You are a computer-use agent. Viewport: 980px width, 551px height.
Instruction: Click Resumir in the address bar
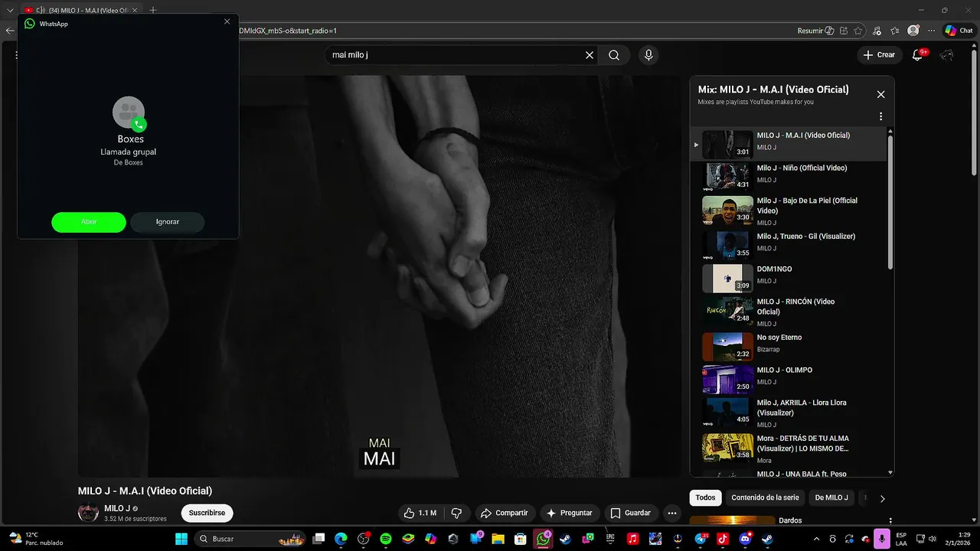(815, 31)
